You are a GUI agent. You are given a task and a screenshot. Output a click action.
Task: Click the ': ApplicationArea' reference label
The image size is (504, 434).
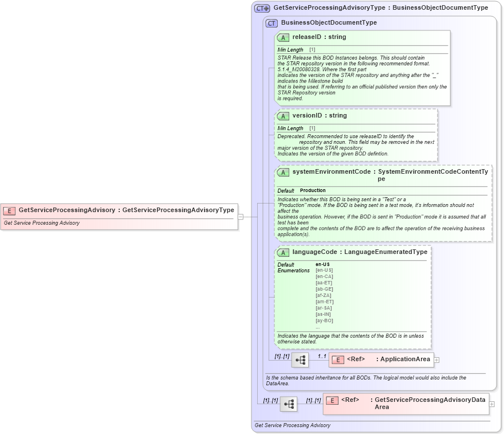403,359
